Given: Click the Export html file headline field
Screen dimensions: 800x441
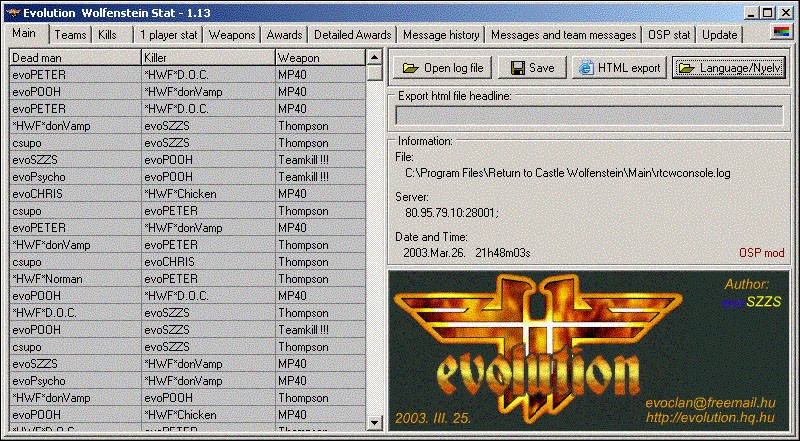Looking at the screenshot, I should click(x=589, y=115).
